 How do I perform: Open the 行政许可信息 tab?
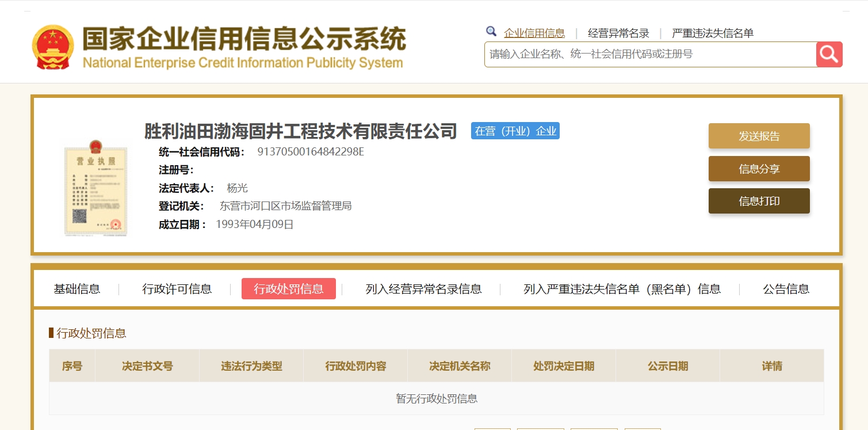pos(177,289)
